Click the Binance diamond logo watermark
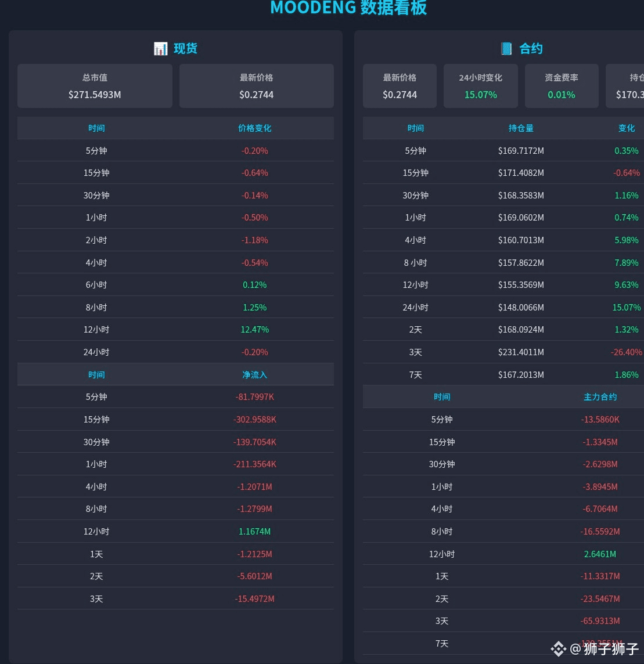 558,649
